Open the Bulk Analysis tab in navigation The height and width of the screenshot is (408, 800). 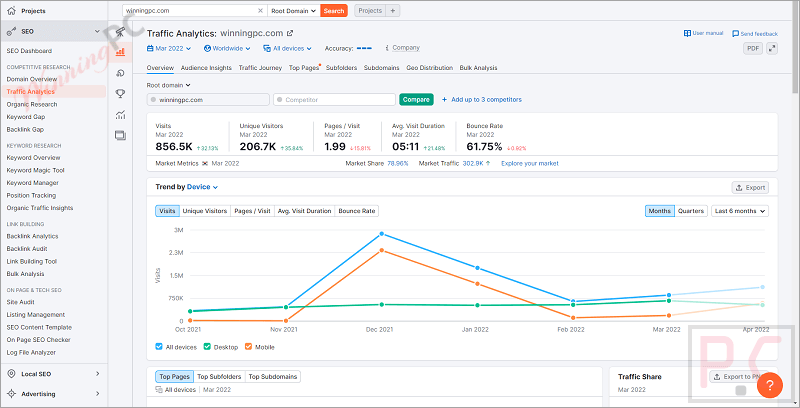click(478, 68)
